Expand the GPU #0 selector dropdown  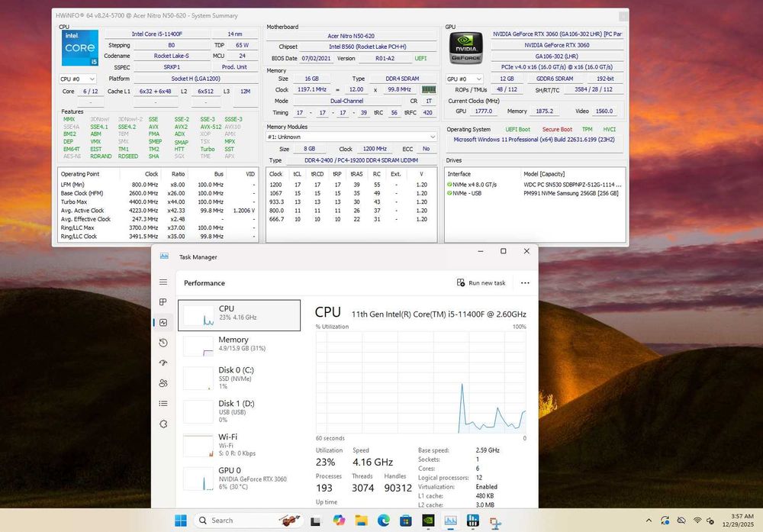(464, 79)
